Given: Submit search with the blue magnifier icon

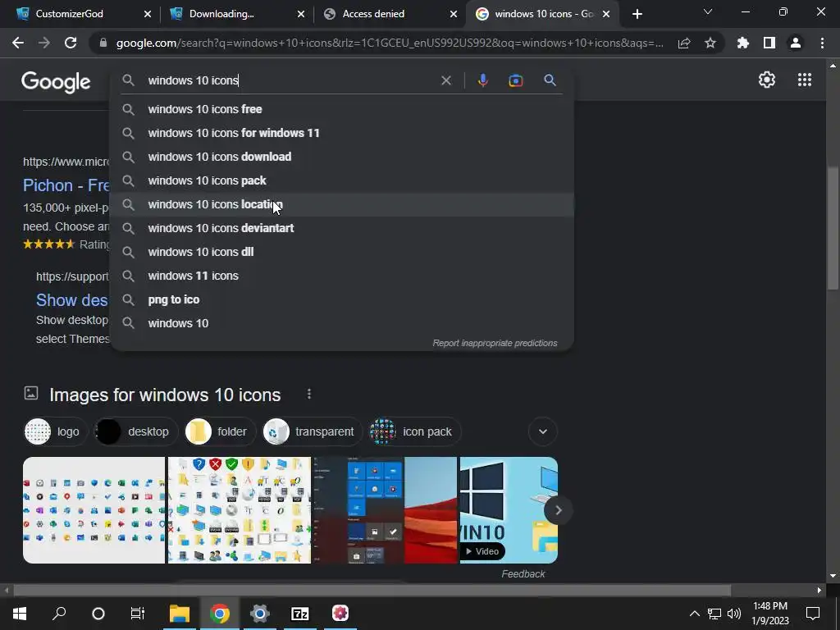Looking at the screenshot, I should click(x=550, y=80).
